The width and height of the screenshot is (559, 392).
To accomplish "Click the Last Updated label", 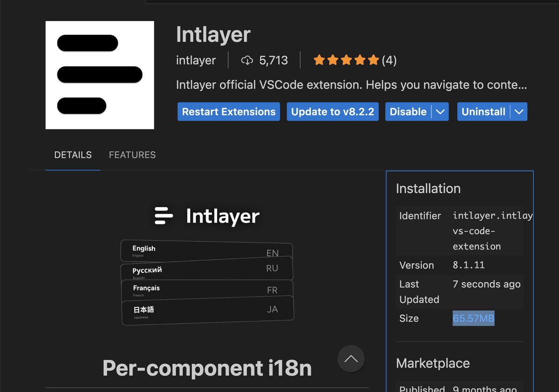I will pyautogui.click(x=419, y=291).
